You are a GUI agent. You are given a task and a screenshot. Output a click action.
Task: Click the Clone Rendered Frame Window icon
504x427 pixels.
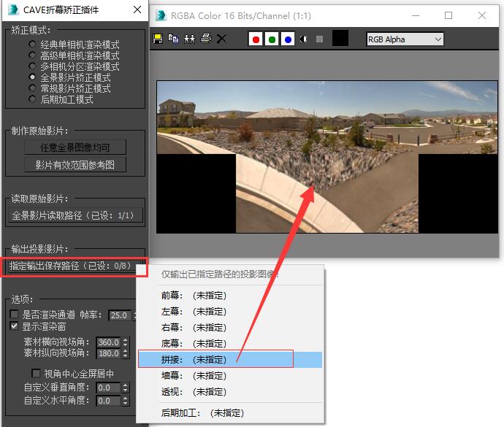point(189,39)
